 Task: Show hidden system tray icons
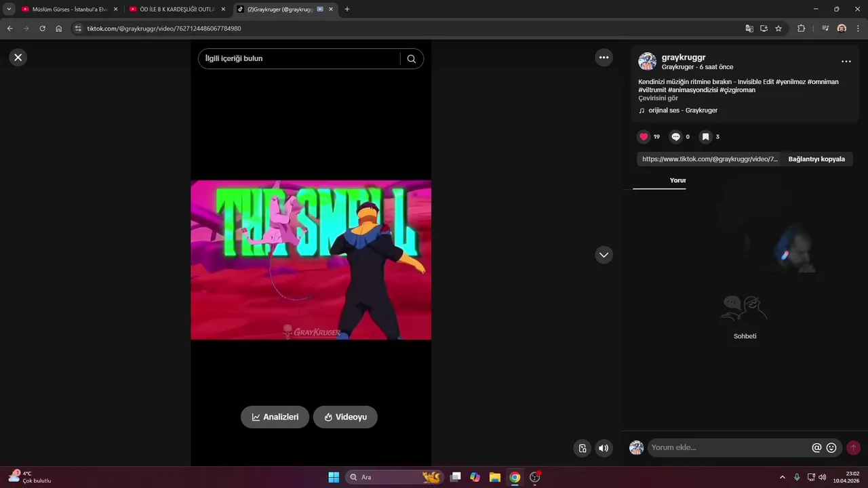(x=782, y=477)
